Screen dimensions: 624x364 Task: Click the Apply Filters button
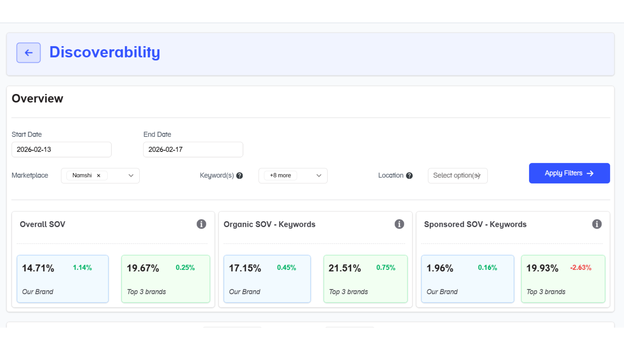tap(569, 173)
